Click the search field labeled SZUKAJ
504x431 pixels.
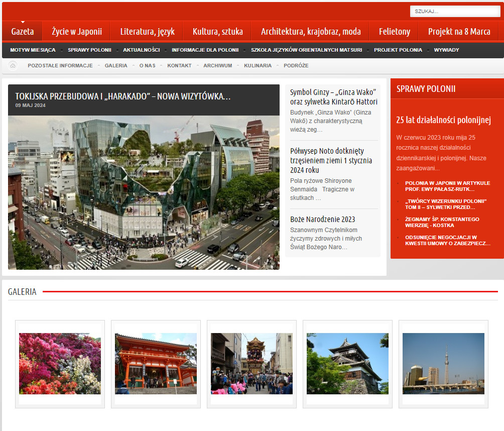[454, 12]
